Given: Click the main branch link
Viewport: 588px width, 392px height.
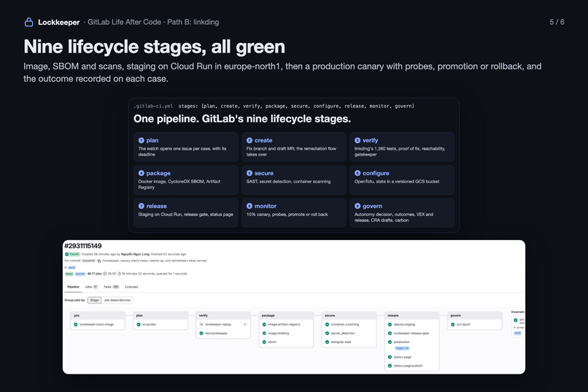Looking at the screenshot, I should tap(71, 267).
